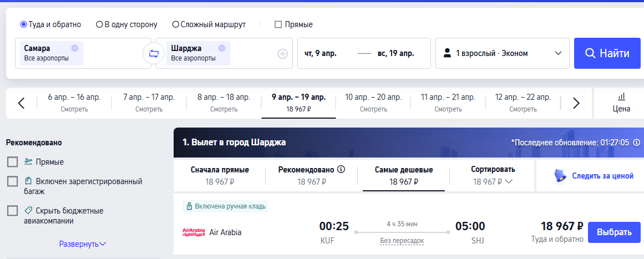Show next dates with right arrow
Viewport: 644px width, 259px height.
pos(576,103)
